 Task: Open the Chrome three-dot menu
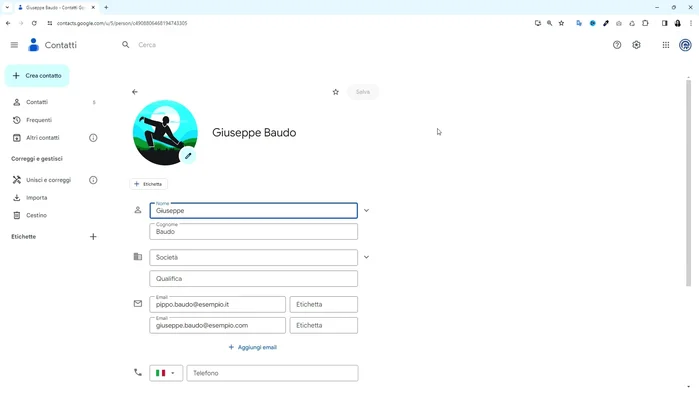(691, 23)
